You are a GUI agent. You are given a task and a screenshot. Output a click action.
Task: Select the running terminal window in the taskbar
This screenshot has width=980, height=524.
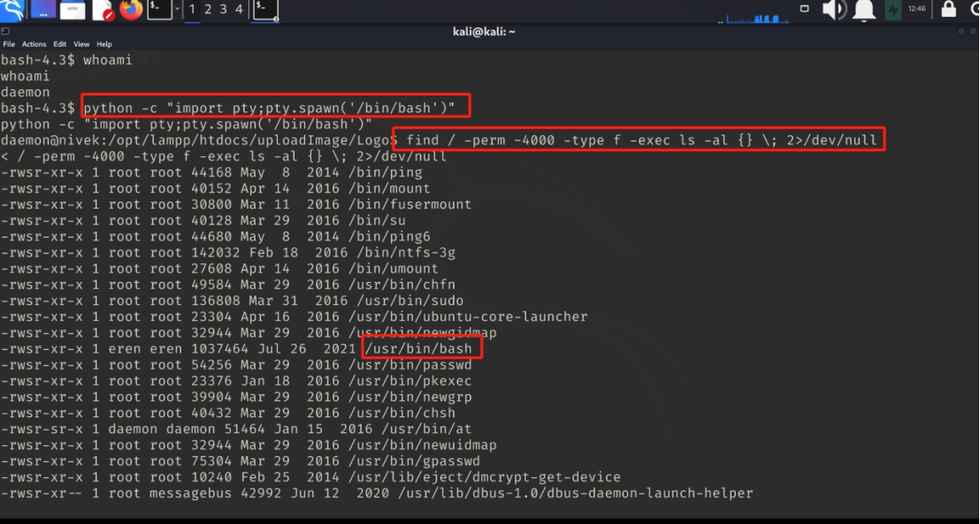pos(265,10)
